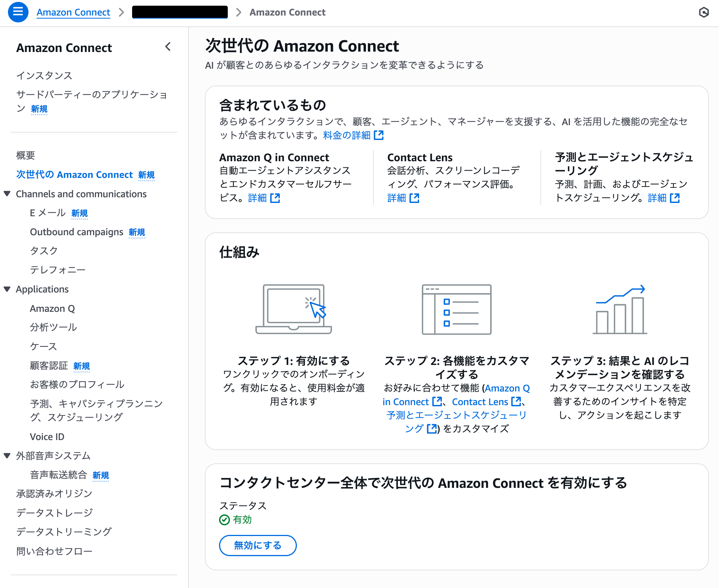
Task: Click the external-link icon next to 料金の詳細
Action: point(379,135)
